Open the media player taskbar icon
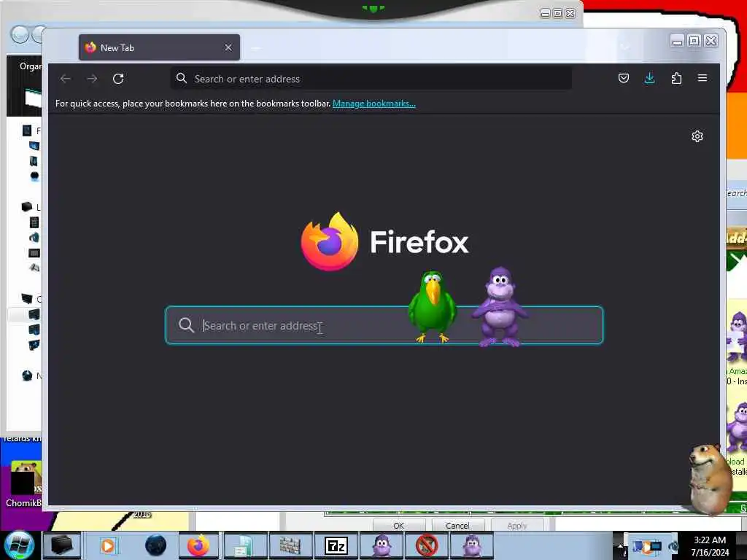Screen dimensions: 747x560 [108, 545]
